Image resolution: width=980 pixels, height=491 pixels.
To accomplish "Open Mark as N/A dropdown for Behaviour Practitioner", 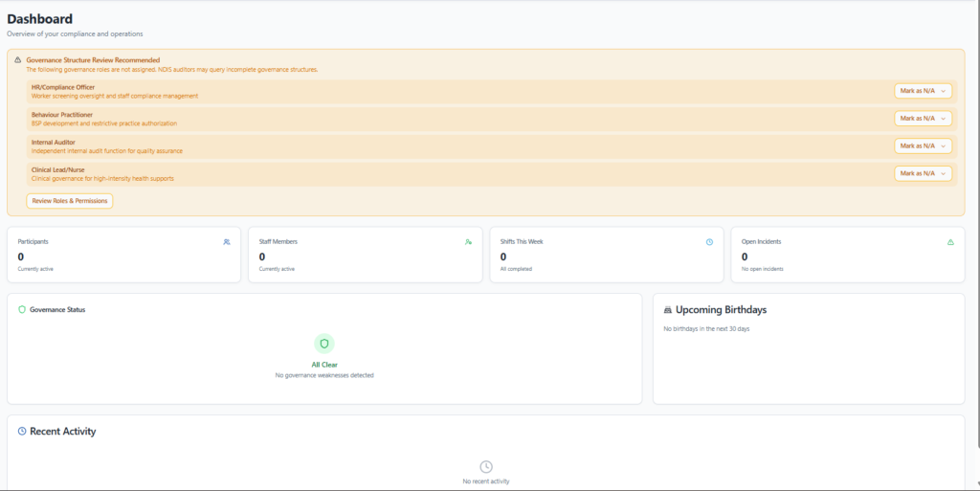I will tap(923, 119).
